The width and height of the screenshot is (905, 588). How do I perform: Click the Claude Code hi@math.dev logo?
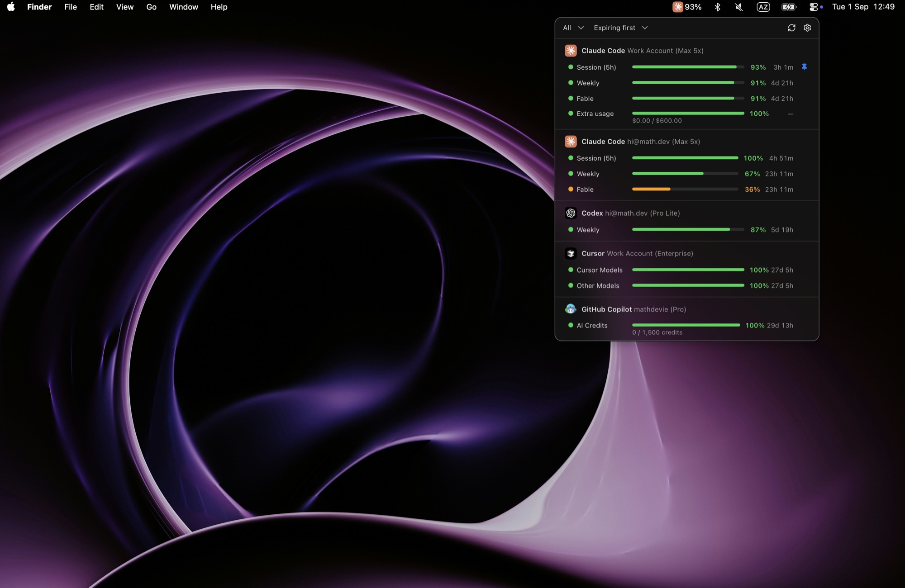(x=571, y=142)
